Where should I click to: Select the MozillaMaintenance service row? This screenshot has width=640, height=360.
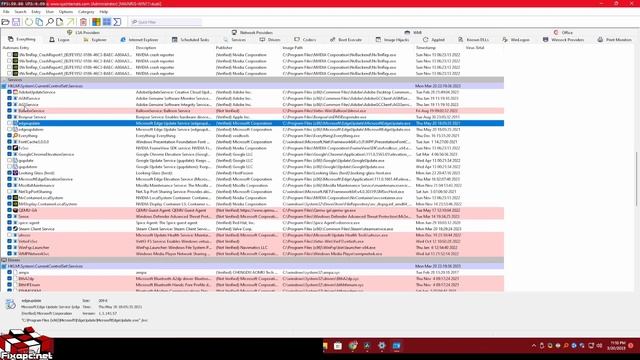click(252, 185)
